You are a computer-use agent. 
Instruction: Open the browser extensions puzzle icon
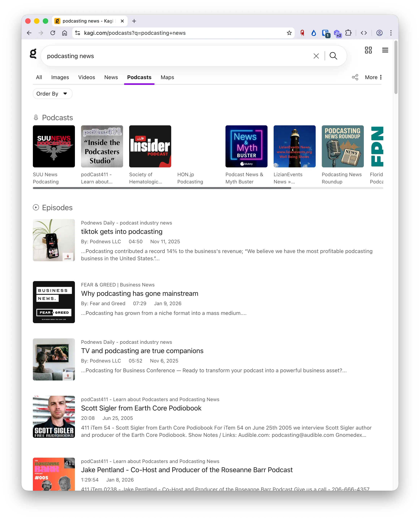coord(348,33)
